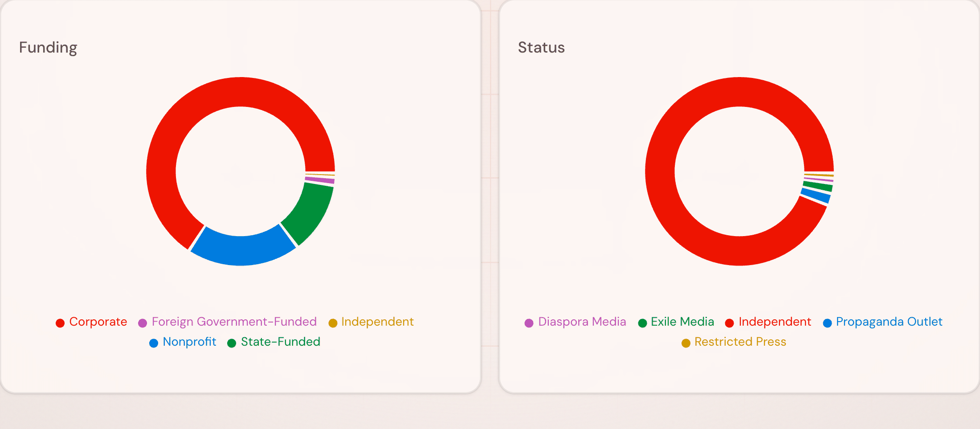Toggle State-Funded legend entry

point(274,342)
